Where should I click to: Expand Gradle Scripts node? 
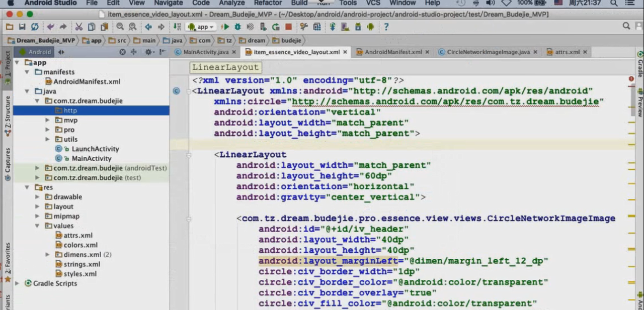18,283
